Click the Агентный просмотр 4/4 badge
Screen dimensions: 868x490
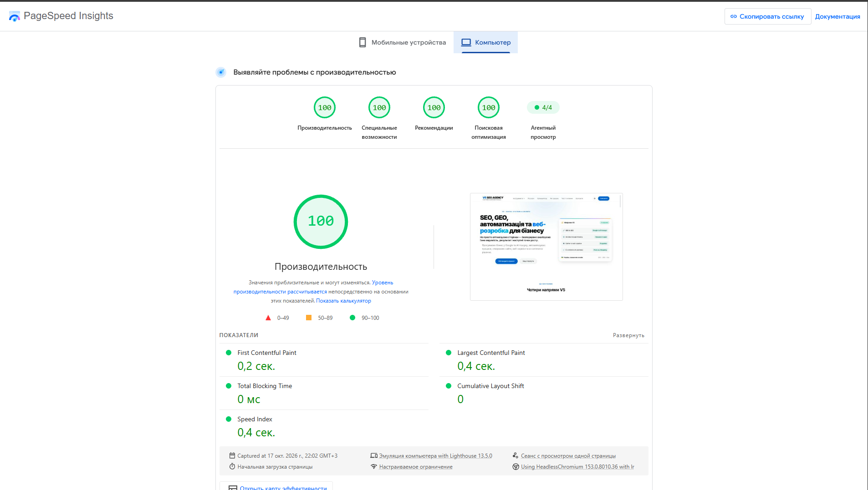543,107
